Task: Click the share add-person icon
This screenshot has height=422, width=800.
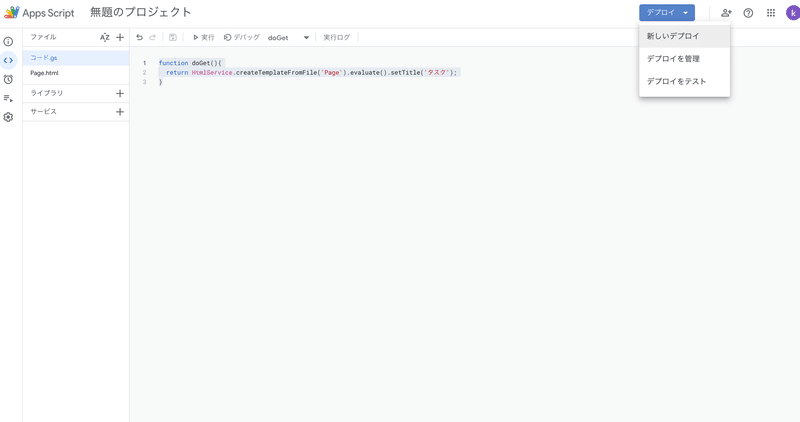Action: (726, 13)
